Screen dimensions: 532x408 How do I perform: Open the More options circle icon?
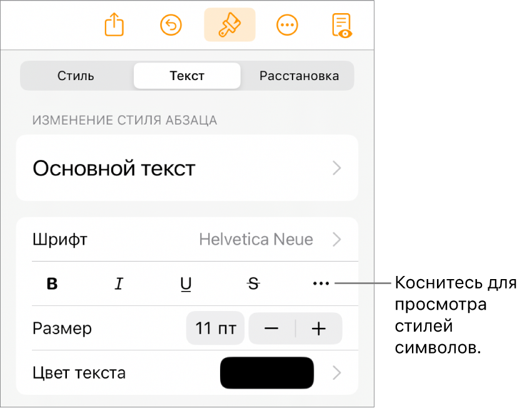pyautogui.click(x=288, y=25)
